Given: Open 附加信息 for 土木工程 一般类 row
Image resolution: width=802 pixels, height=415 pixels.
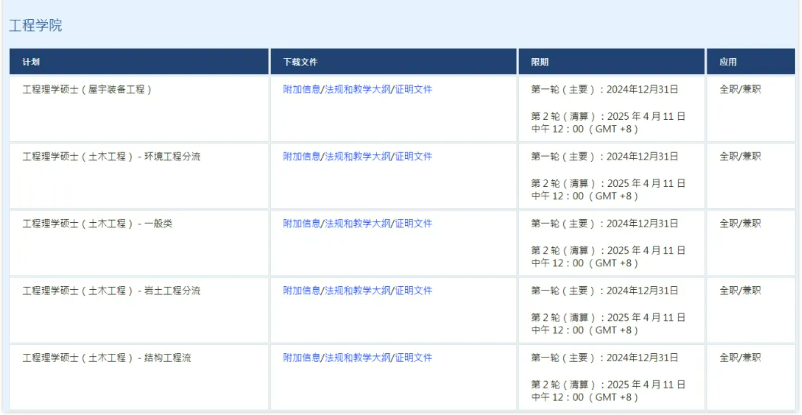Looking at the screenshot, I should pyautogui.click(x=301, y=223).
